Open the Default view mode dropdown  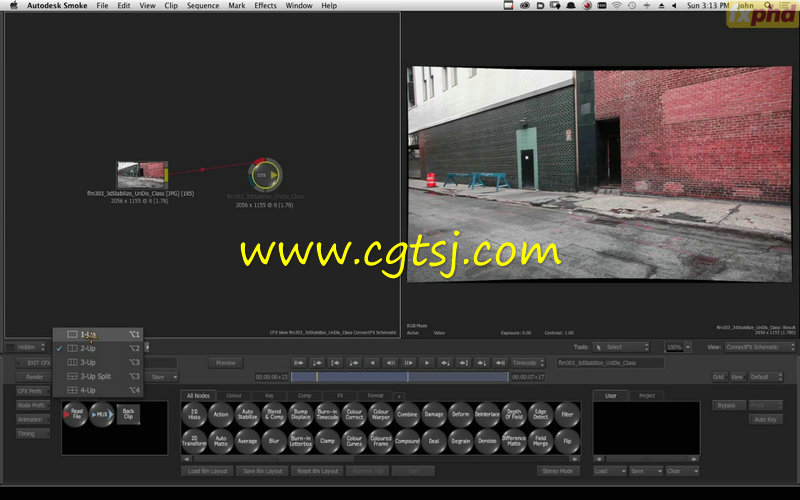point(765,377)
